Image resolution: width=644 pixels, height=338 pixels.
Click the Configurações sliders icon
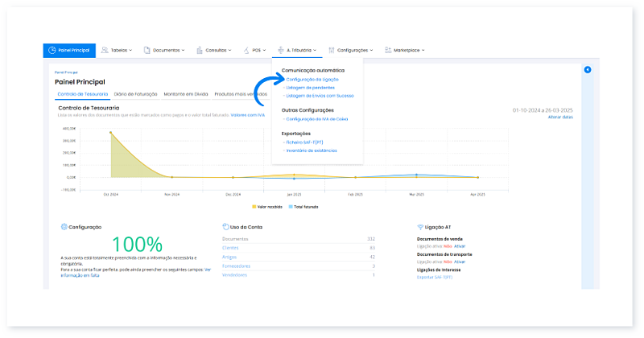pyautogui.click(x=331, y=50)
